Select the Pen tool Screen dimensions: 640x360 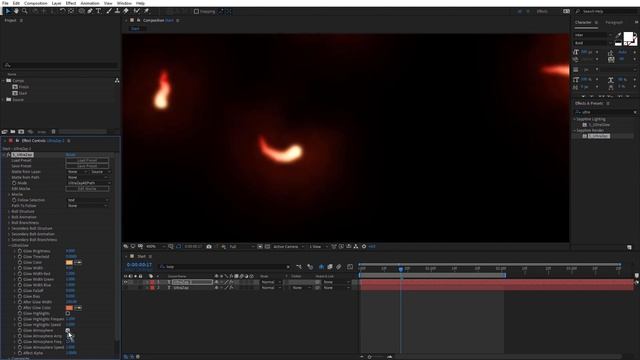tap(90, 11)
